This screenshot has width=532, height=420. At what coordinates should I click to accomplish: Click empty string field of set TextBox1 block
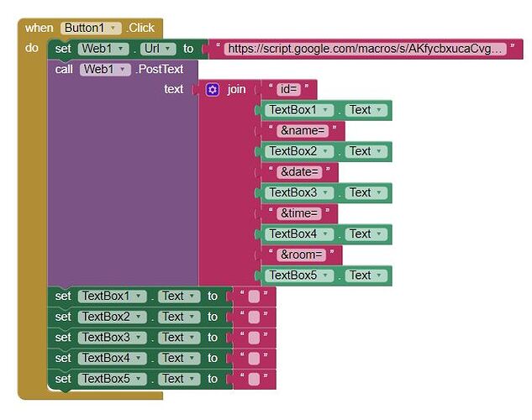[254, 297]
